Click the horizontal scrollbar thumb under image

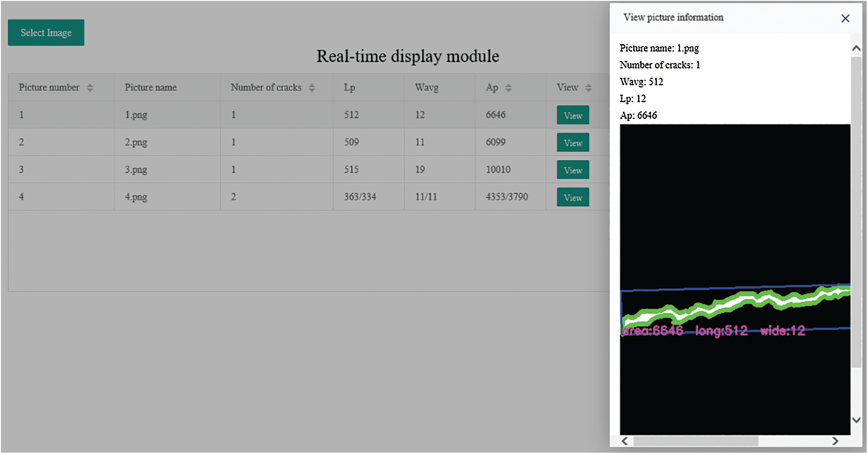point(695,441)
